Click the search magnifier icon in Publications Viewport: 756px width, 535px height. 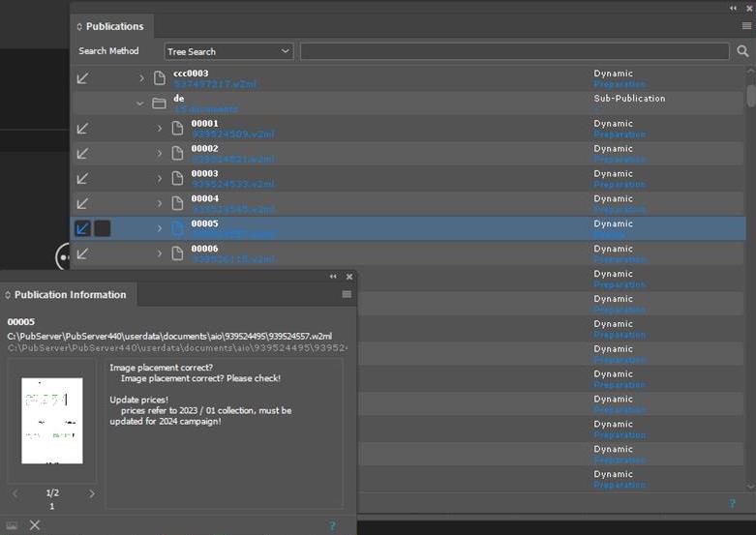coord(742,51)
